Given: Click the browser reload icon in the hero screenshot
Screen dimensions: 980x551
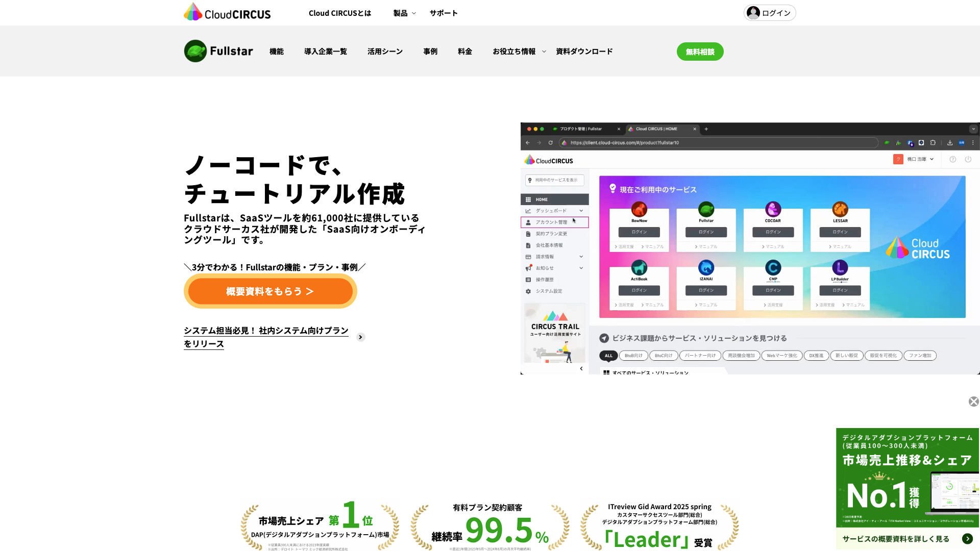Looking at the screenshot, I should tap(551, 143).
